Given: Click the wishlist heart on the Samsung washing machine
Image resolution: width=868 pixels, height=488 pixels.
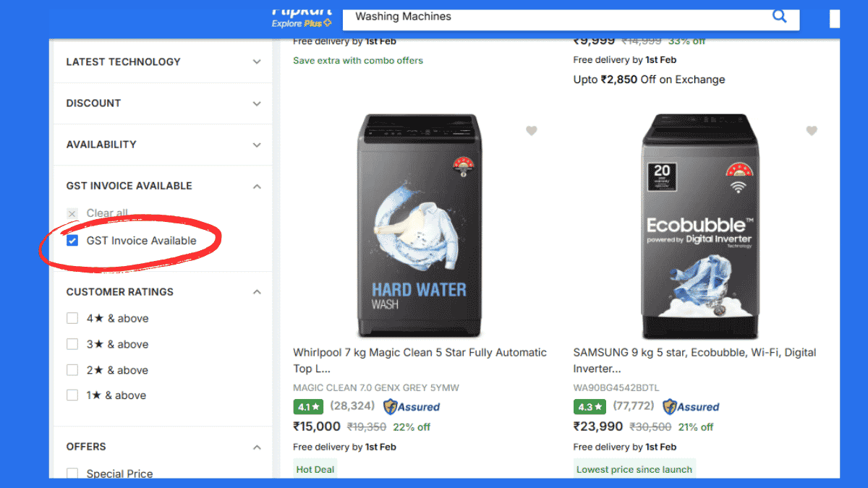Looking at the screenshot, I should coord(811,131).
